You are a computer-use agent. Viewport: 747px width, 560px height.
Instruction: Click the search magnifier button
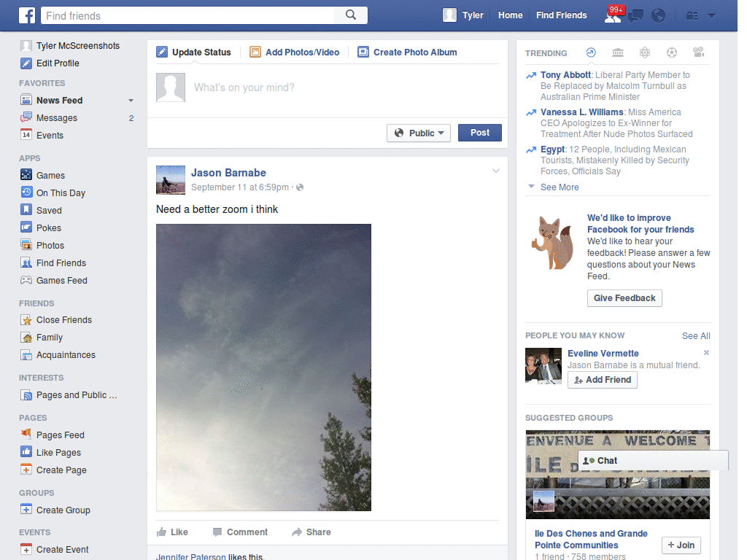click(x=351, y=15)
